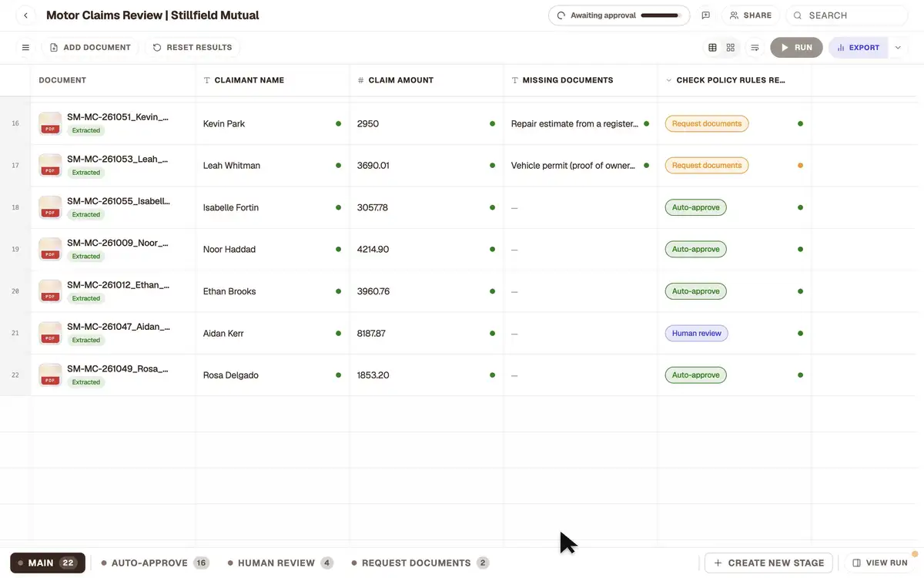Screen dimensions: 924x578
Task: Open the hamburger menu beside Add Document
Action: coord(25,48)
